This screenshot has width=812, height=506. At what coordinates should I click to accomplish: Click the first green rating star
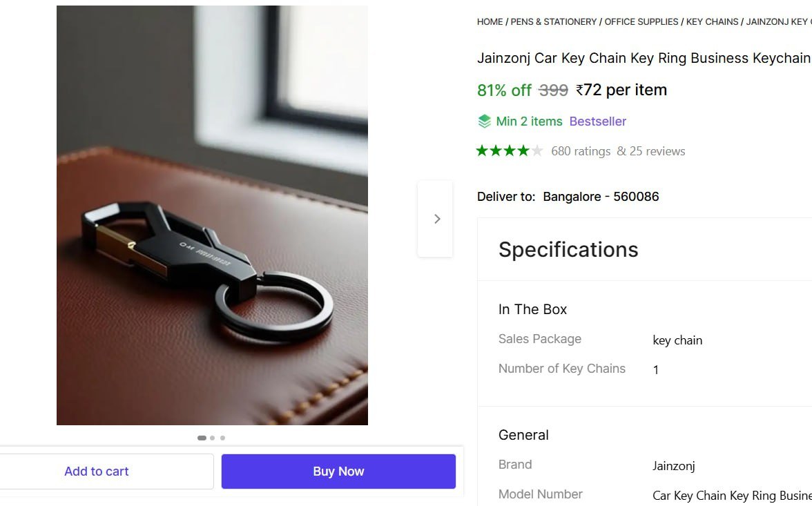click(482, 150)
